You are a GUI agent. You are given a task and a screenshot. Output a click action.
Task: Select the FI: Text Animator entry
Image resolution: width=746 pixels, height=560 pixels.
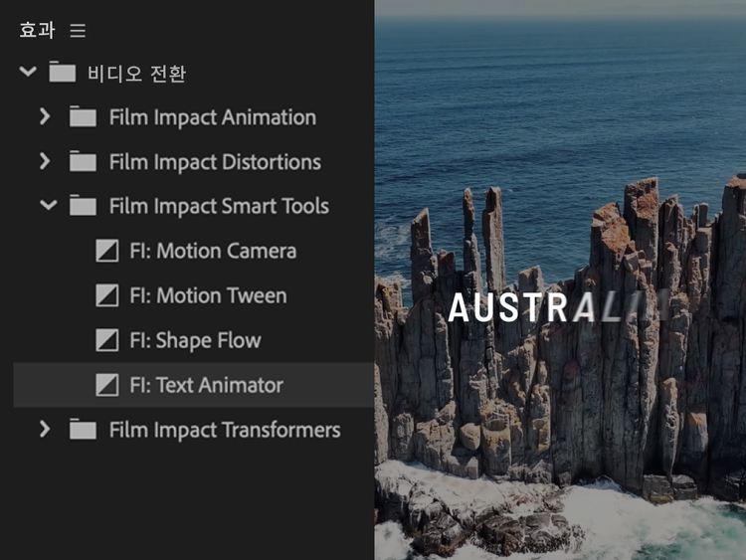193,385
